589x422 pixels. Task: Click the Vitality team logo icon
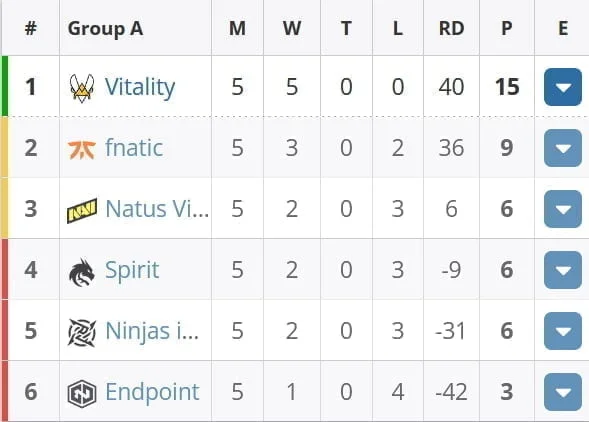(x=82, y=88)
